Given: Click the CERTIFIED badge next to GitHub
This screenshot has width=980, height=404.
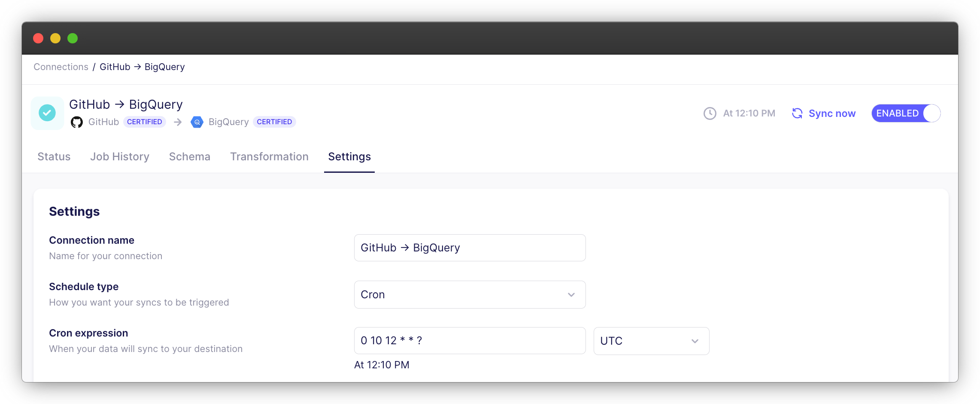Looking at the screenshot, I should coord(145,122).
